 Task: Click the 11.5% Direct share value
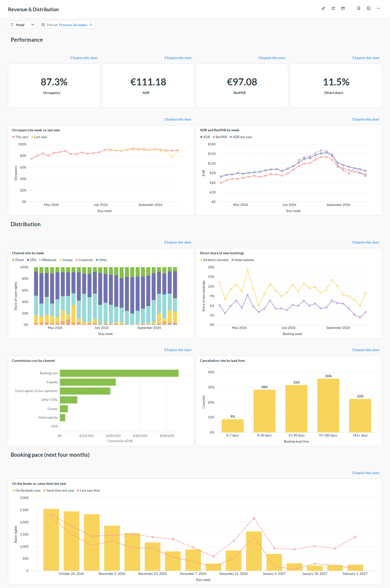(x=336, y=82)
